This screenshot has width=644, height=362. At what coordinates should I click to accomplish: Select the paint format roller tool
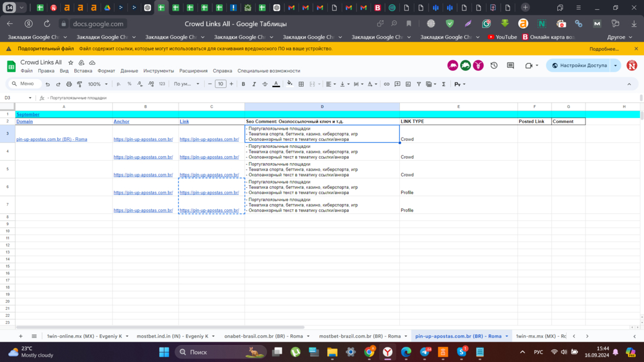tap(80, 84)
